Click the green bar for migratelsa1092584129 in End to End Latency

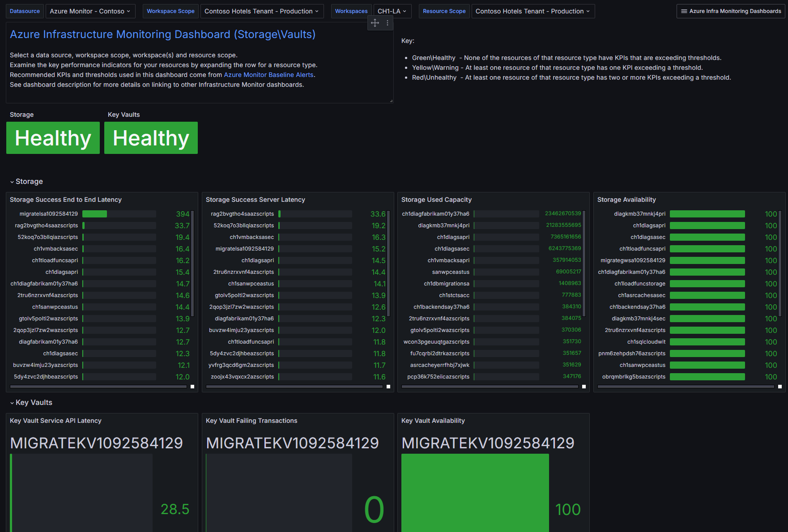coord(94,214)
